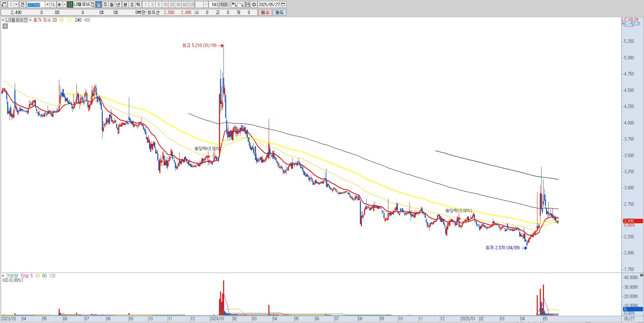
Task: Expand the stock code history dropdown
Action: tap(47, 4)
